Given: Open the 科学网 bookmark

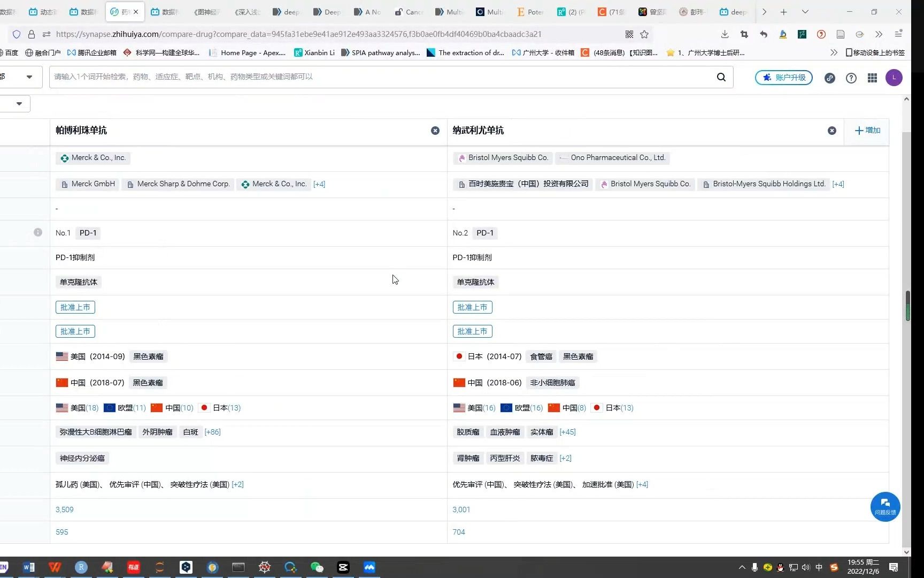Looking at the screenshot, I should (161, 52).
